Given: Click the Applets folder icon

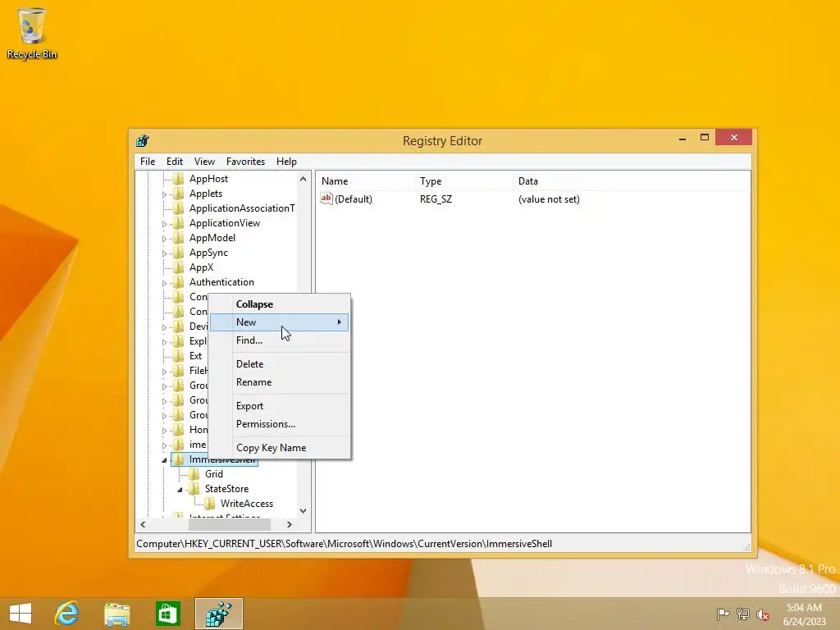Looking at the screenshot, I should [x=179, y=194].
